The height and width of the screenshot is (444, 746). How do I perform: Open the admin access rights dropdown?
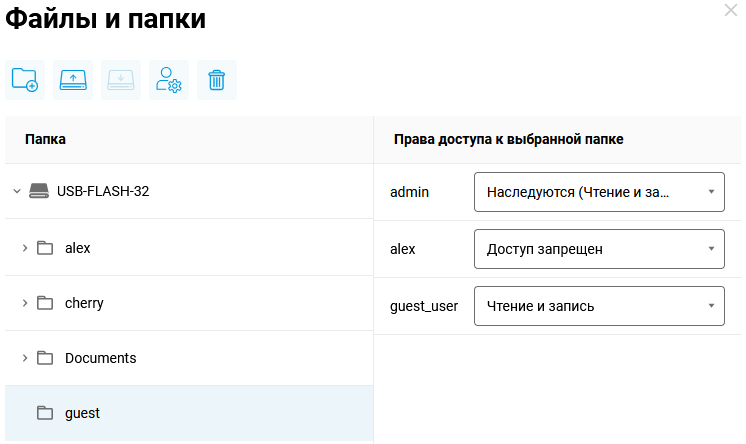[598, 192]
